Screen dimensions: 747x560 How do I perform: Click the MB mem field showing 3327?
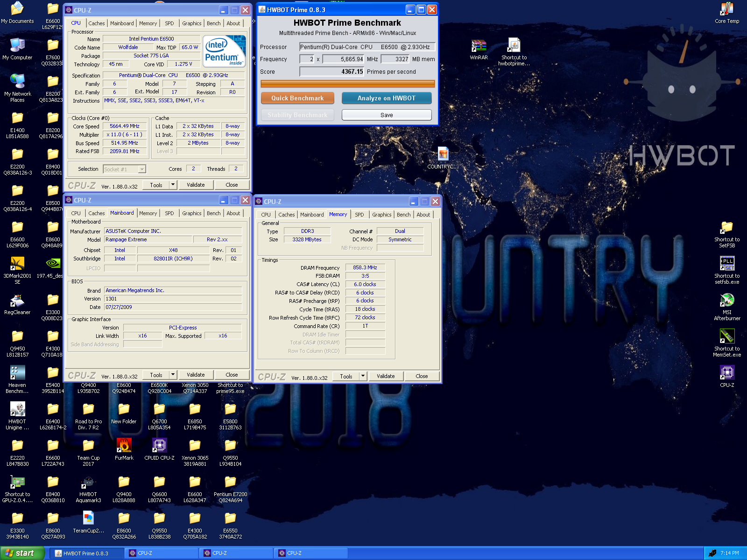click(395, 59)
